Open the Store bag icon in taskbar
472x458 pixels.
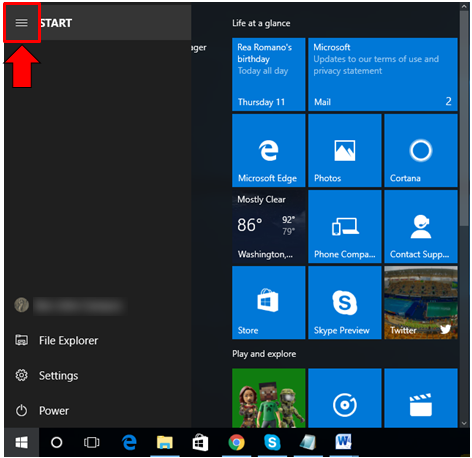(x=200, y=442)
